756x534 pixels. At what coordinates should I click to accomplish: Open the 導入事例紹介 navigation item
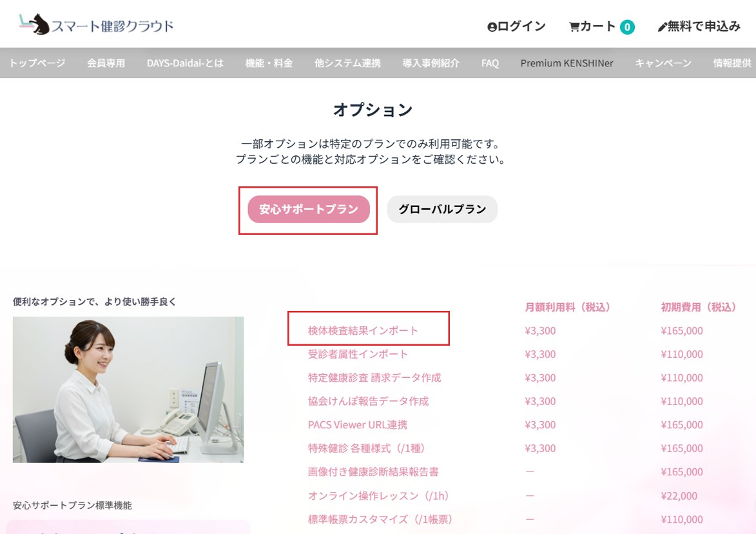pos(431,63)
